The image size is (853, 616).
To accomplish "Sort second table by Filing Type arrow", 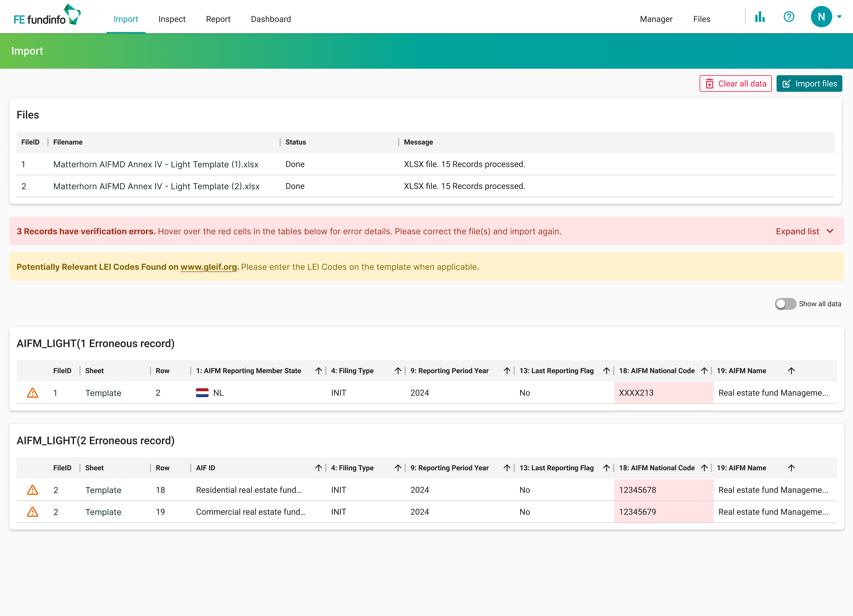I will pyautogui.click(x=398, y=468).
